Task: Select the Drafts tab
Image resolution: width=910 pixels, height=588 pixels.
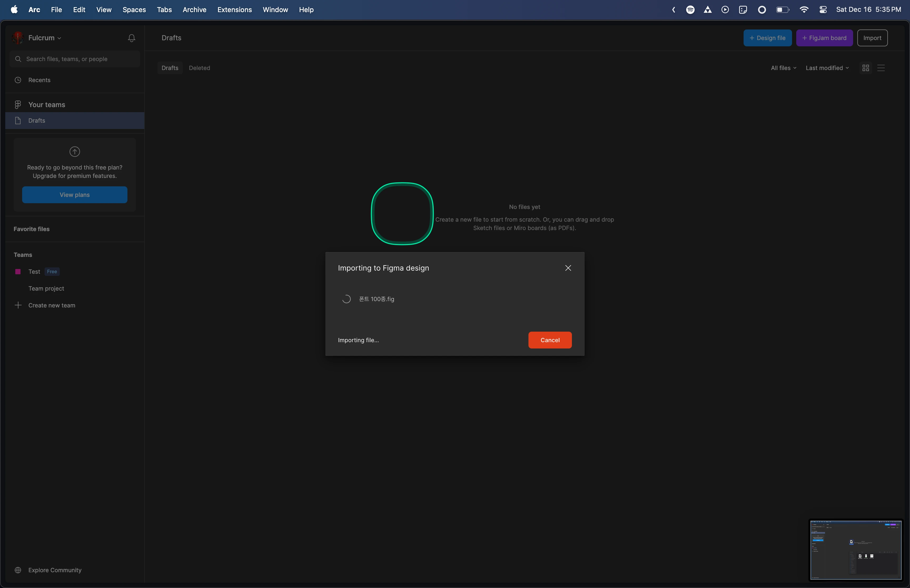Action: pyautogui.click(x=170, y=68)
